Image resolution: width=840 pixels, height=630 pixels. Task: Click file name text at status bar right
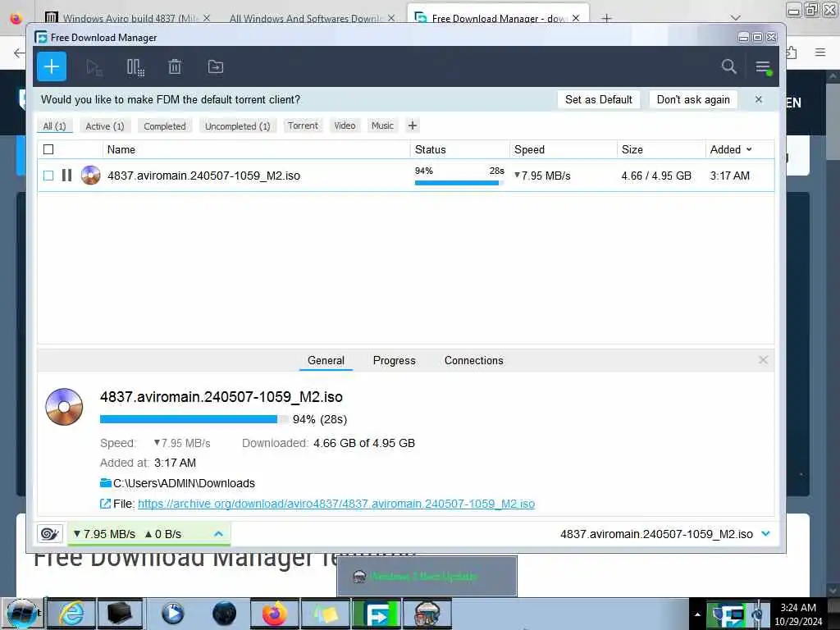[656, 534]
